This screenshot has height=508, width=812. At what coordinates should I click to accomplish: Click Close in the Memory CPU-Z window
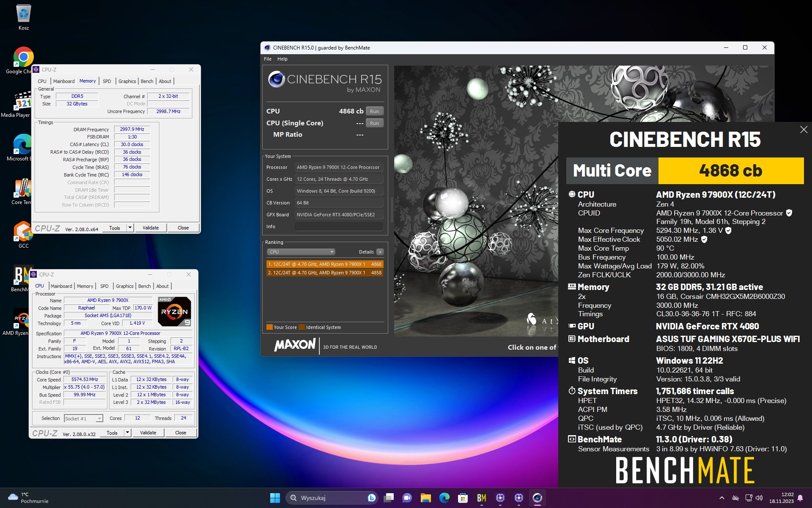[x=183, y=228]
